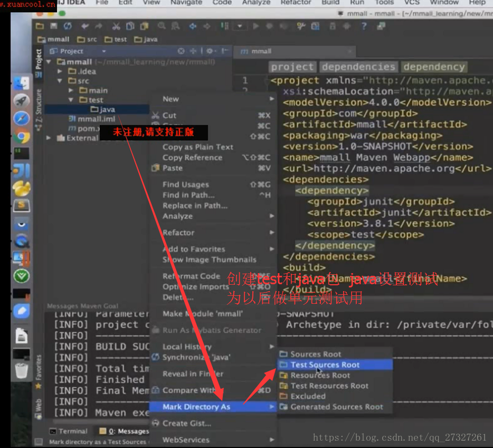Click the Synchronize toolbar icon
493x448 pixels.
68,26
